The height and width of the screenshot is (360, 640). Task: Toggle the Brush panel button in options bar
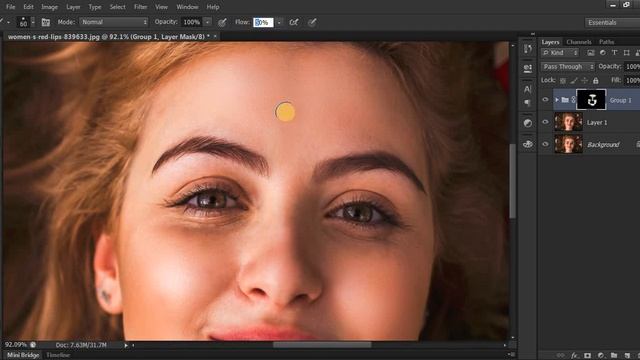(x=46, y=22)
